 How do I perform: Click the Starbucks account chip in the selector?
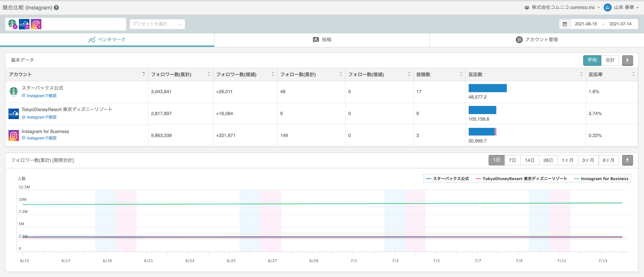(x=12, y=24)
